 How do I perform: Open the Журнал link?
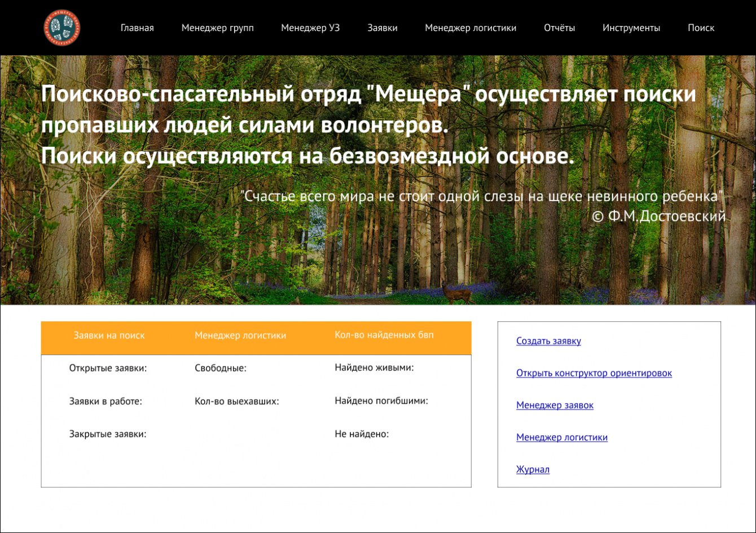(x=533, y=470)
